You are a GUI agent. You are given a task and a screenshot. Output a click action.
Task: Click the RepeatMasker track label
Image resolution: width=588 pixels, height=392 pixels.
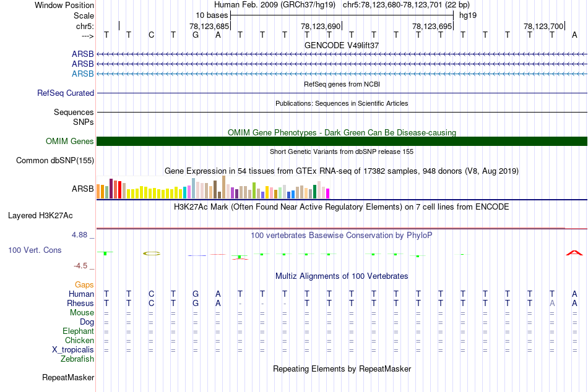68,377
